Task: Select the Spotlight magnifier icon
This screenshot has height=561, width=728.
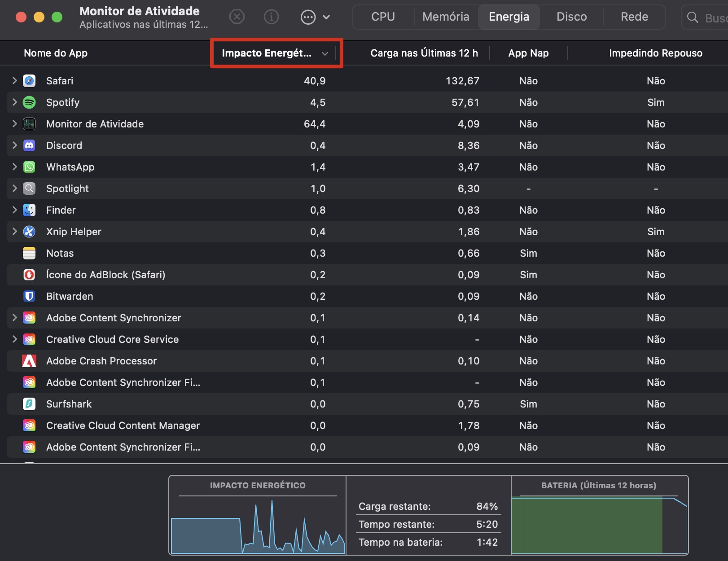Action: [29, 188]
